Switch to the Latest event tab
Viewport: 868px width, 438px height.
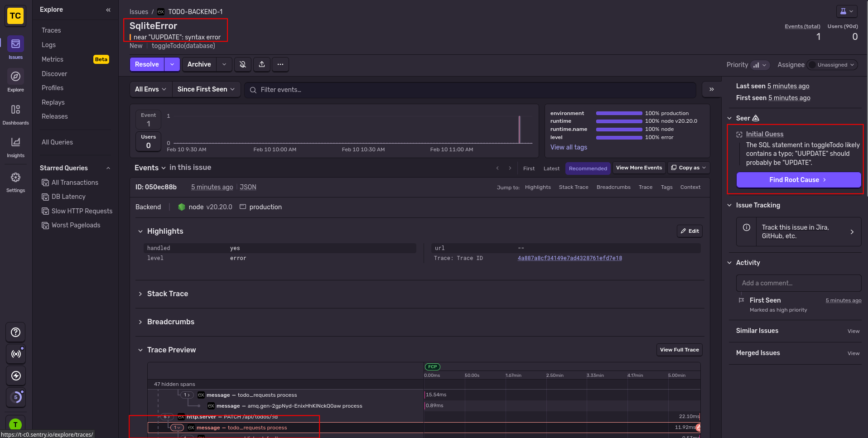(551, 168)
